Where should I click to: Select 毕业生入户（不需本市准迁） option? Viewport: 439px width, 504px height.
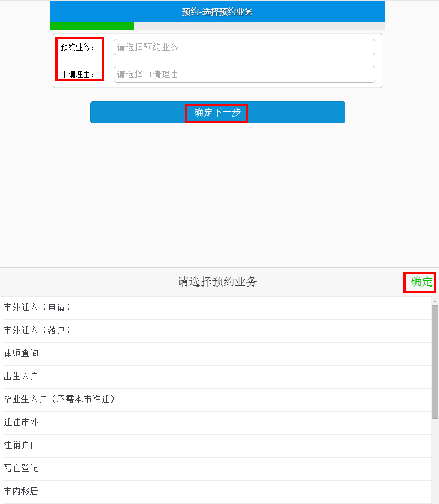click(x=60, y=399)
